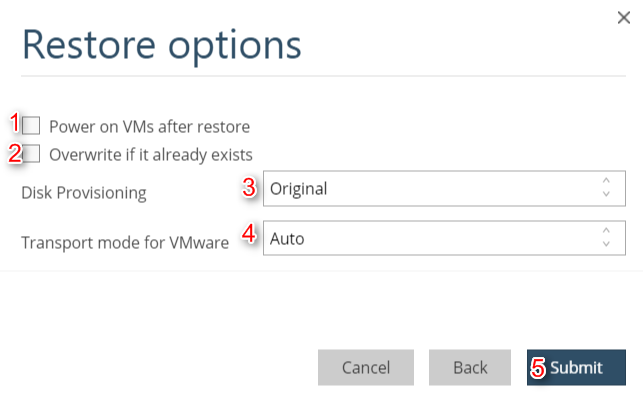Click down arrow in Disk Provisioning selector

pos(606,194)
